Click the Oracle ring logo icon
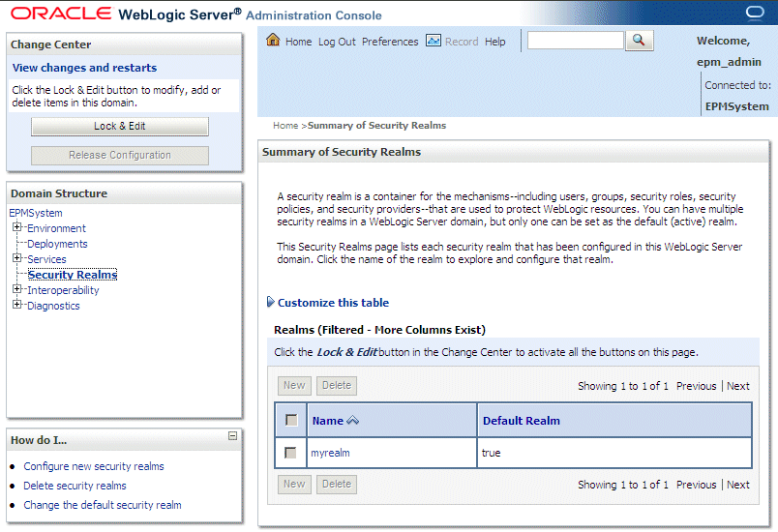Image resolution: width=778 pixels, height=532 pixels. [755, 12]
